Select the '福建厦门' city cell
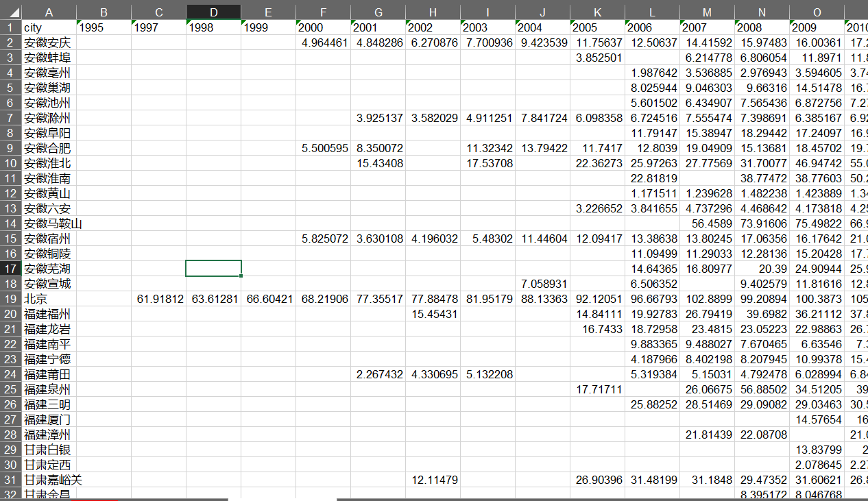Image resolution: width=868 pixels, height=501 pixels. 49,419
